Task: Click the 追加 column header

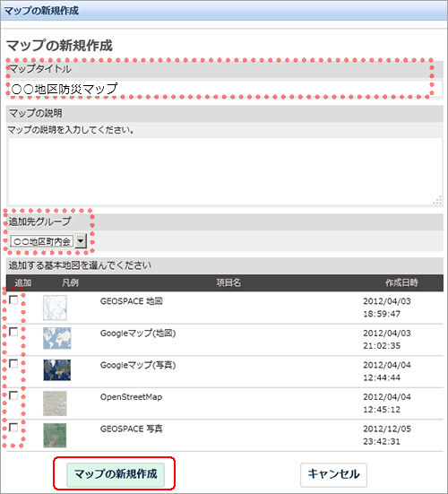Action: [x=23, y=282]
